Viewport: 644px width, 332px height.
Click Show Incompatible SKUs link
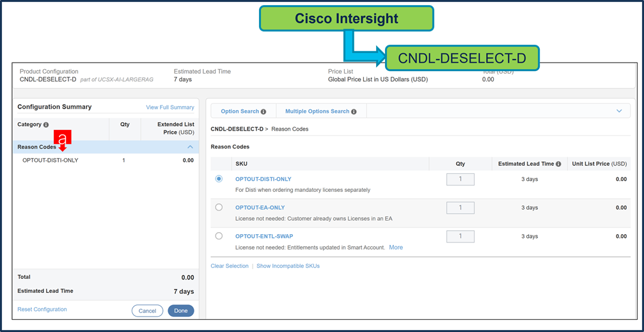(288, 266)
